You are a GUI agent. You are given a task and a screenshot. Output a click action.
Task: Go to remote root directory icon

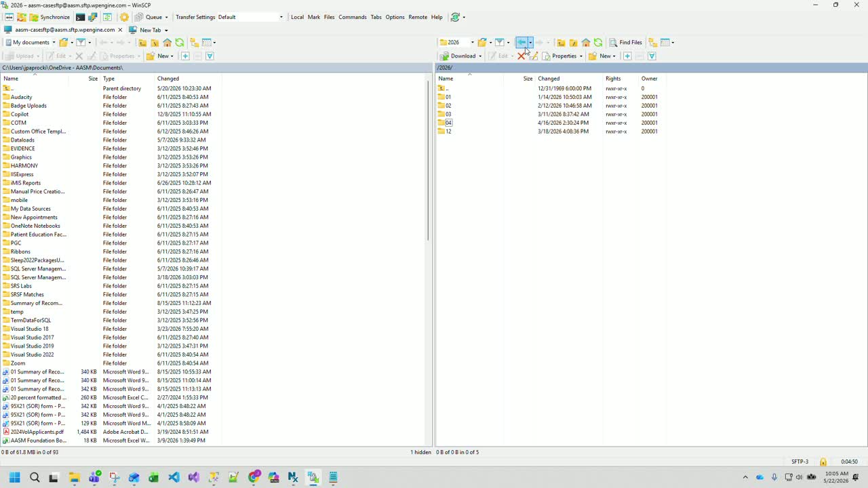[x=573, y=43]
